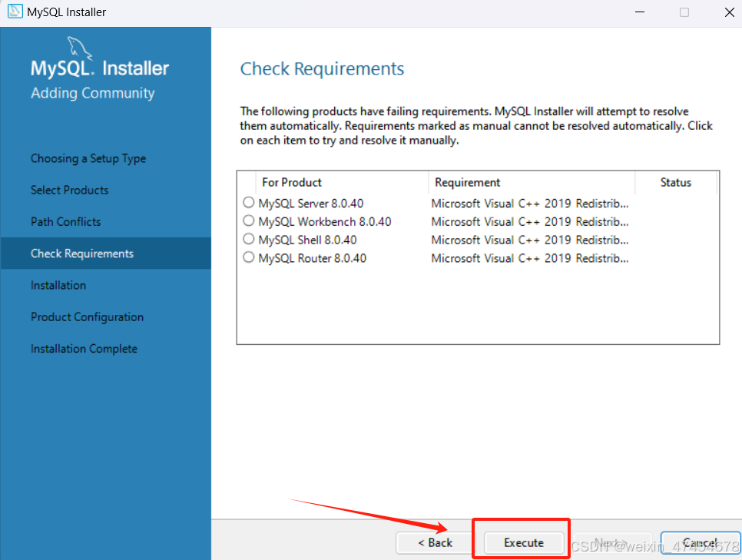Viewport: 742px width, 560px height.
Task: Click the MySQL Server 8.0.40 product name
Action: coord(311,204)
